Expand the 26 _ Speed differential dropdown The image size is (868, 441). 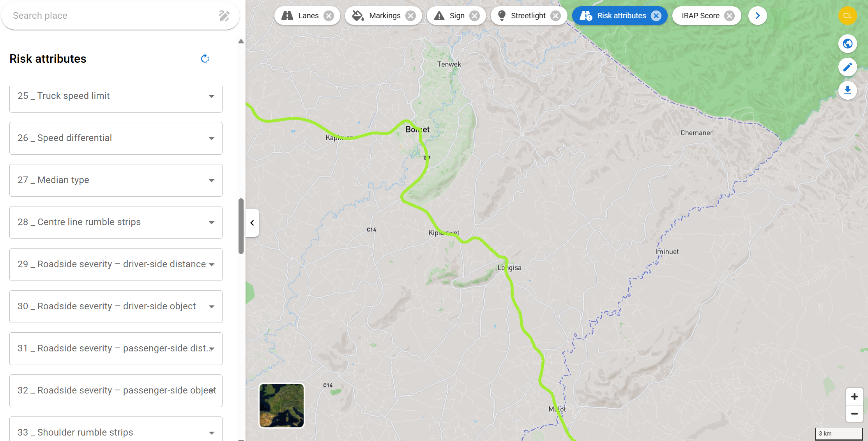116,138
